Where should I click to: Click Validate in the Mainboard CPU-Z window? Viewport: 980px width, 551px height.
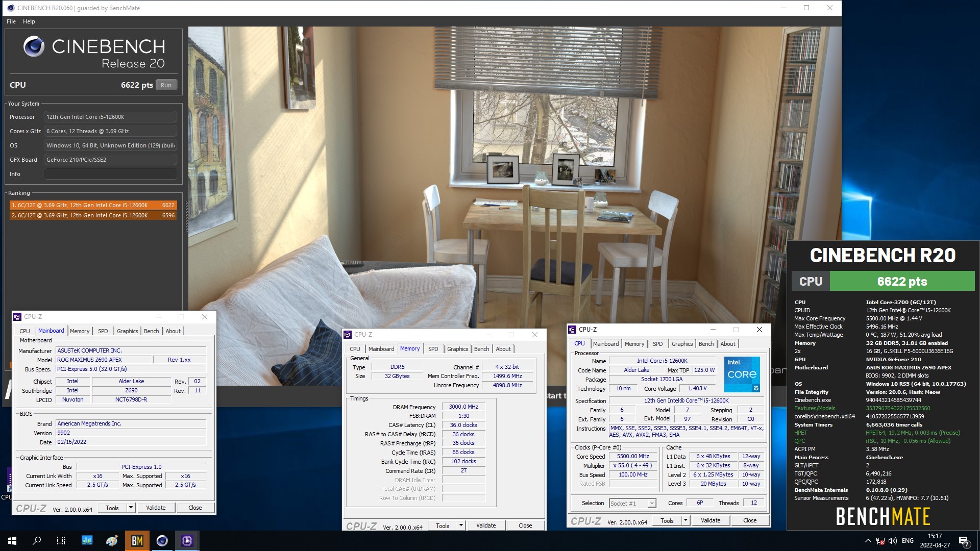pyautogui.click(x=156, y=508)
